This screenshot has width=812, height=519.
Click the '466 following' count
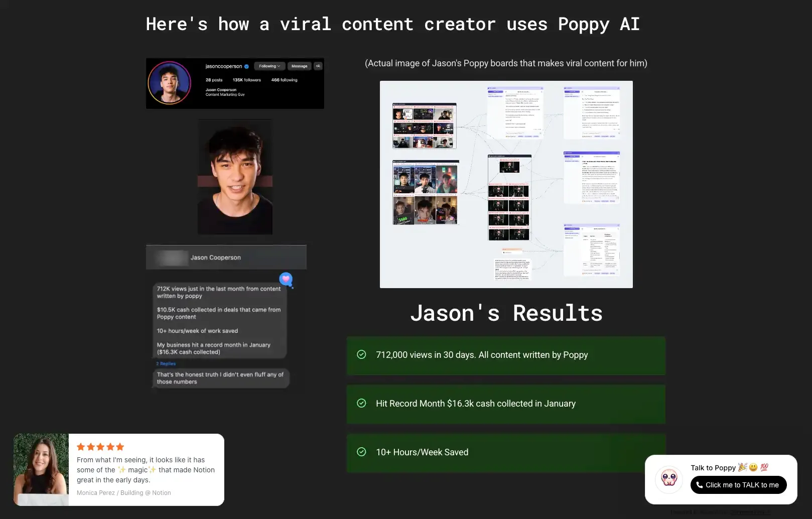[284, 80]
